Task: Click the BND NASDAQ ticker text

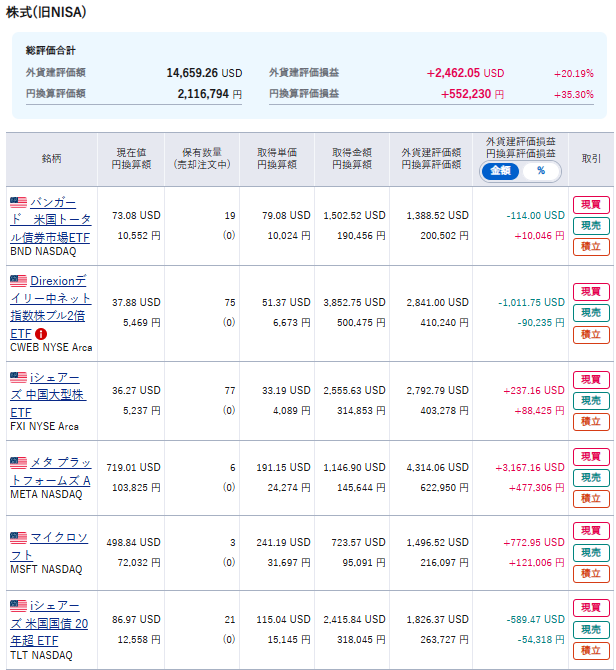Action: point(43,252)
